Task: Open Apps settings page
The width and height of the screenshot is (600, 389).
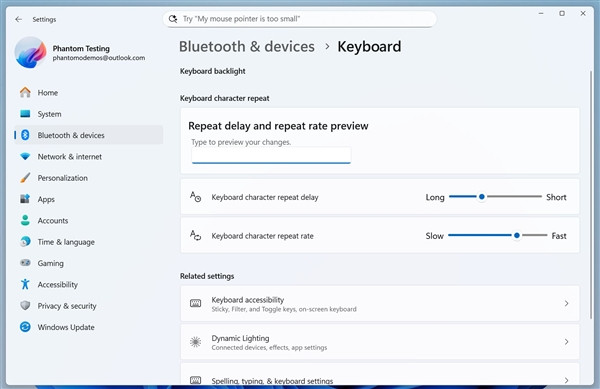Action: coord(89,199)
